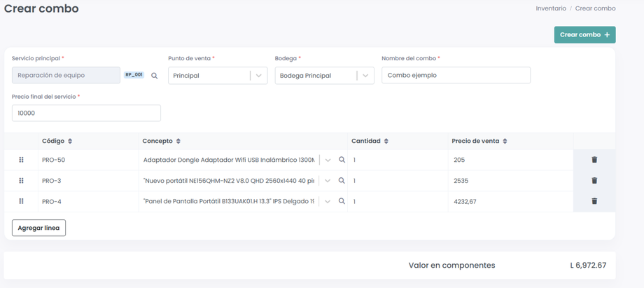Screen dimensions: 644x288
Task: Search products in PRO-4 concept field
Action: coord(342,201)
